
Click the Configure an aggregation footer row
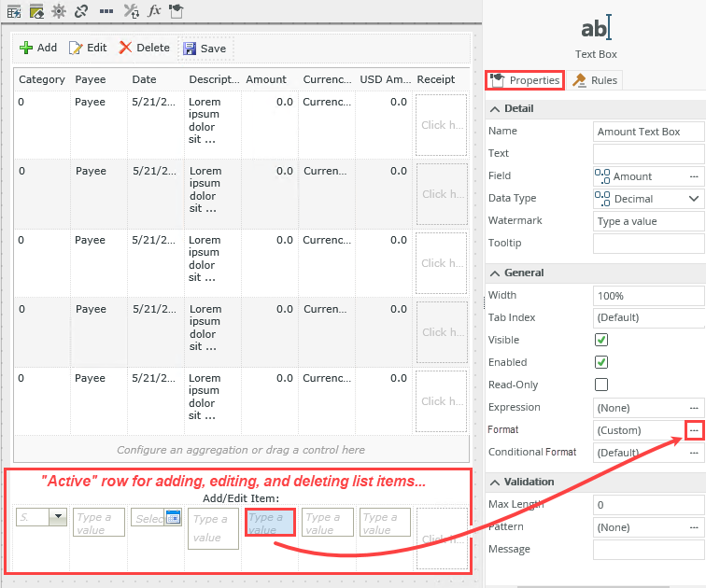pos(241,450)
